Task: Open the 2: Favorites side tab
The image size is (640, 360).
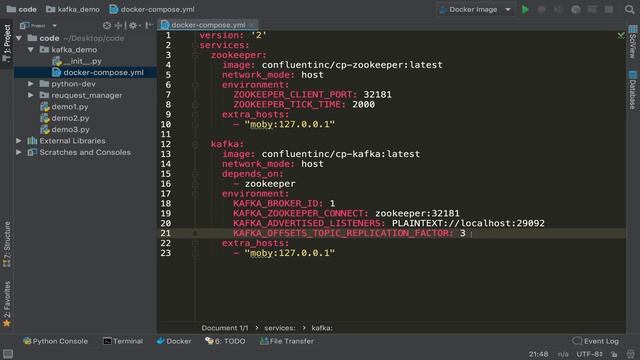Action: [x=7, y=304]
